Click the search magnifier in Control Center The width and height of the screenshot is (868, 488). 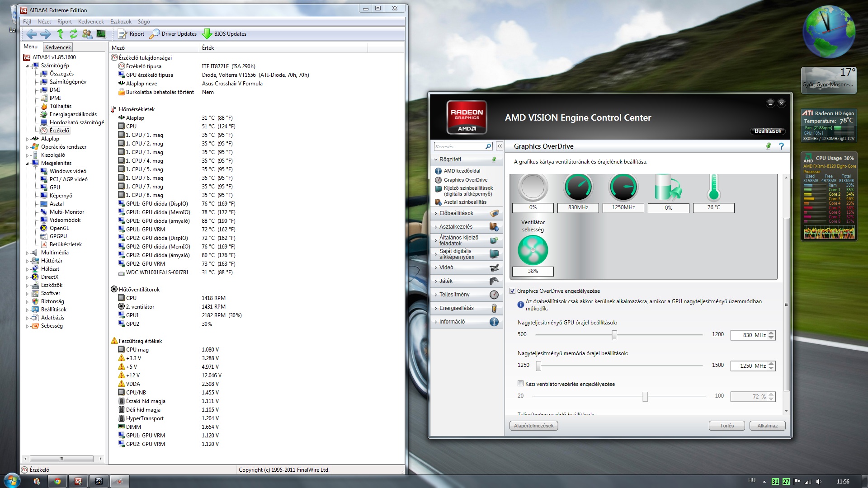(488, 146)
